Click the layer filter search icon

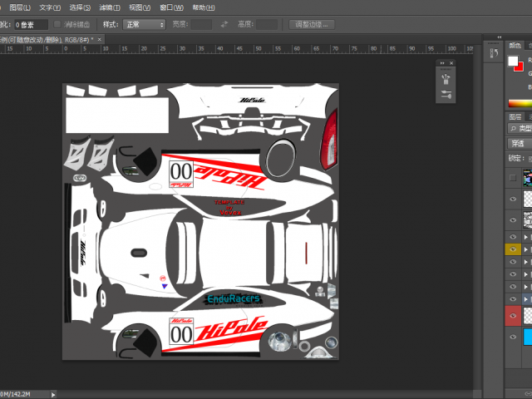click(x=514, y=128)
